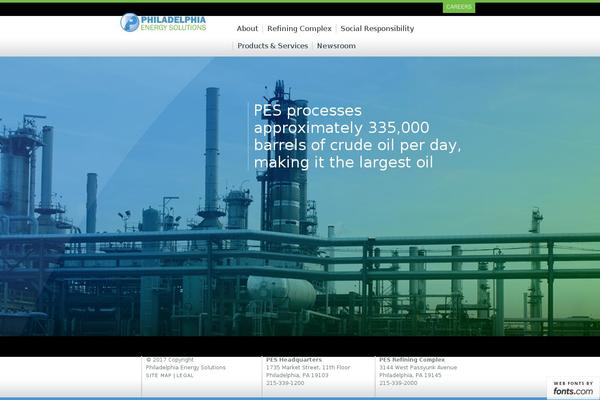Visit the Newsroom page
This screenshot has width=600, height=400.
click(336, 46)
